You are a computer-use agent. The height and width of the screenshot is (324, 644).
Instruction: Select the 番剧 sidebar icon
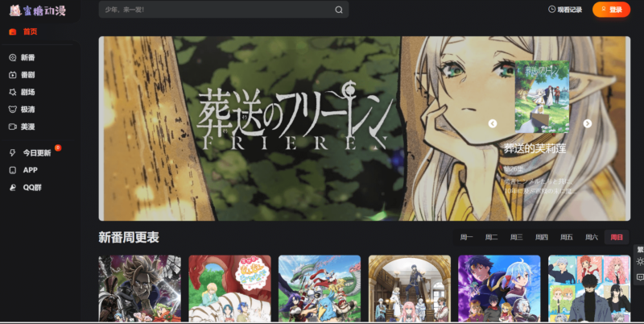[13, 74]
